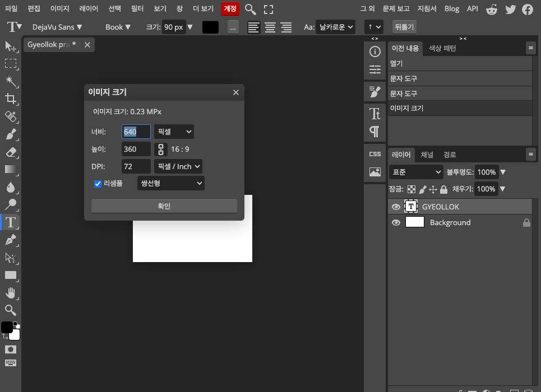Open the DejaVu Sans font dropdown
This screenshot has width=541, height=392.
(57, 27)
